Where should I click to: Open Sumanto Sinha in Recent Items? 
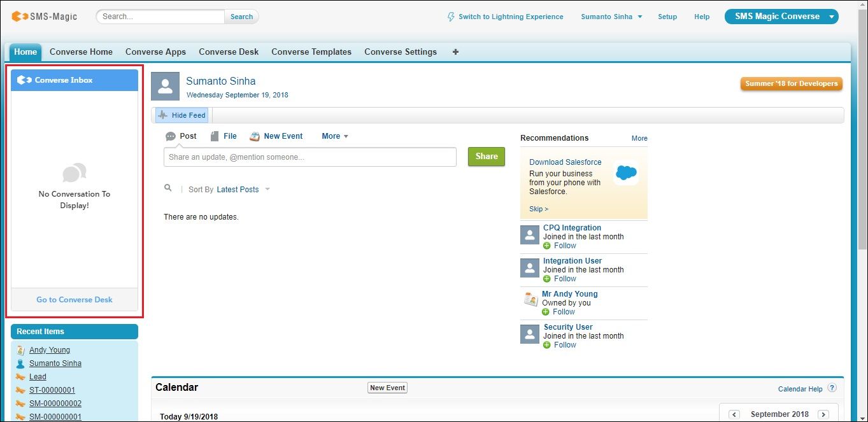click(x=55, y=363)
